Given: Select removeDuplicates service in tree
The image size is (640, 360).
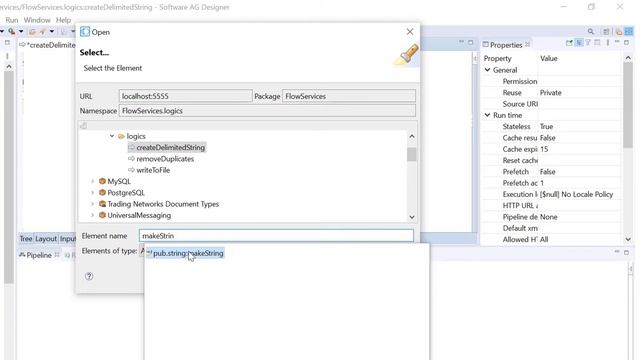Looking at the screenshot, I should 165,159.
